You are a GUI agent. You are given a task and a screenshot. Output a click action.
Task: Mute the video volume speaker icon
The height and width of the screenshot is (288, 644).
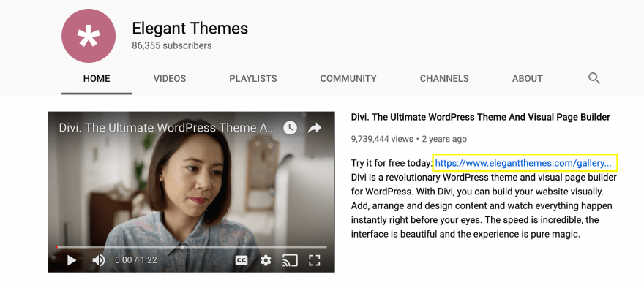tap(98, 260)
